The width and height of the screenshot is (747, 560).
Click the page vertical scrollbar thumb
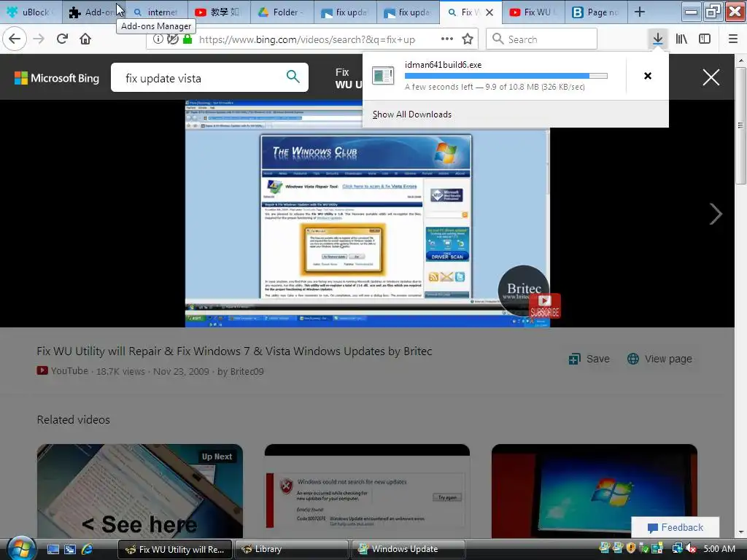point(740,125)
